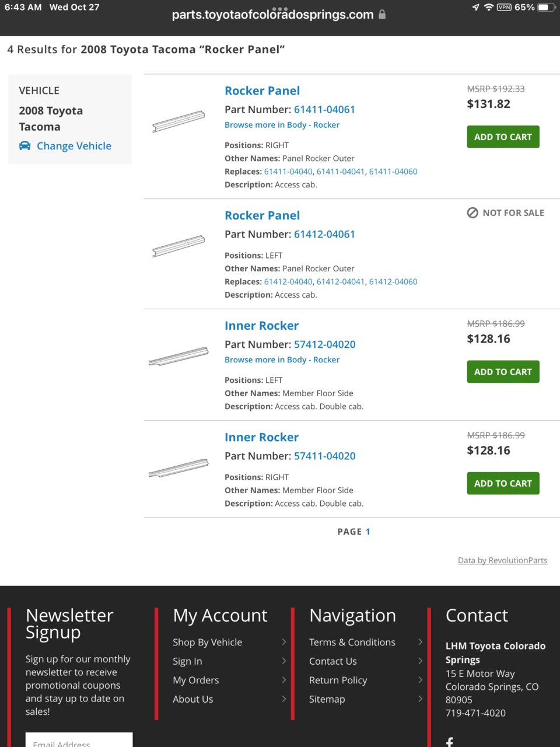This screenshot has width=560, height=747.
Task: Expand the Return Policy chevron
Action: click(420, 680)
